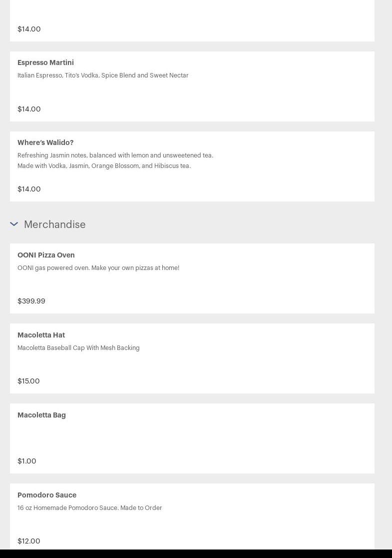Select the Macoletta Hat item
The width and height of the screenshot is (392, 558).
tap(41, 335)
